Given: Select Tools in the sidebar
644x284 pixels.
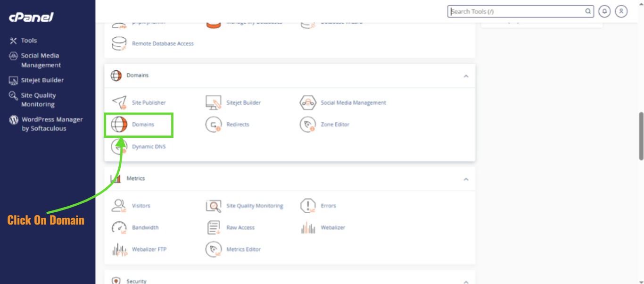Looking at the screenshot, I should [29, 41].
